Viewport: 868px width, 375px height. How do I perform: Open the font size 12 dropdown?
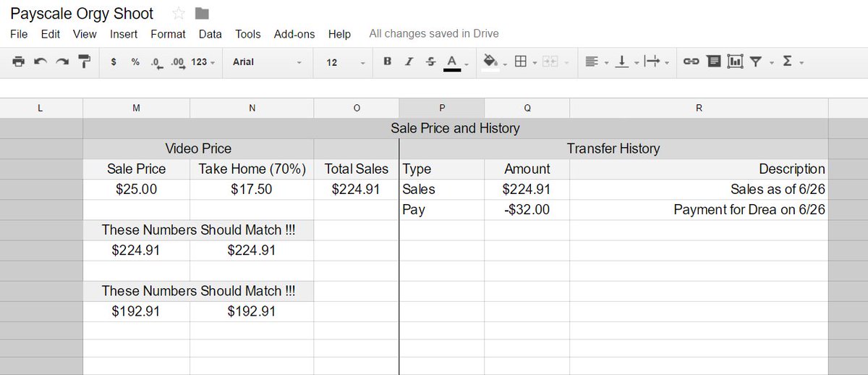tap(346, 62)
